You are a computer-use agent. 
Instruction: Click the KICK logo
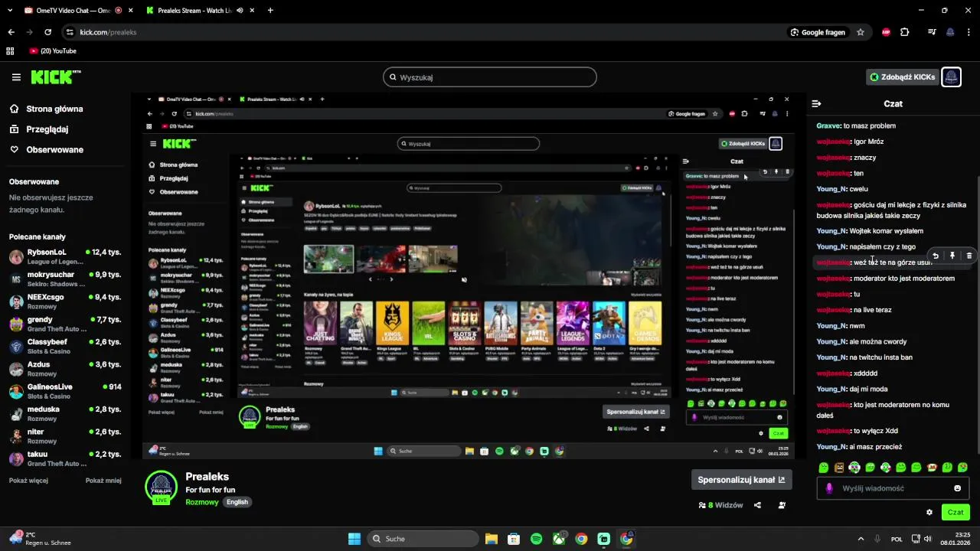click(56, 77)
